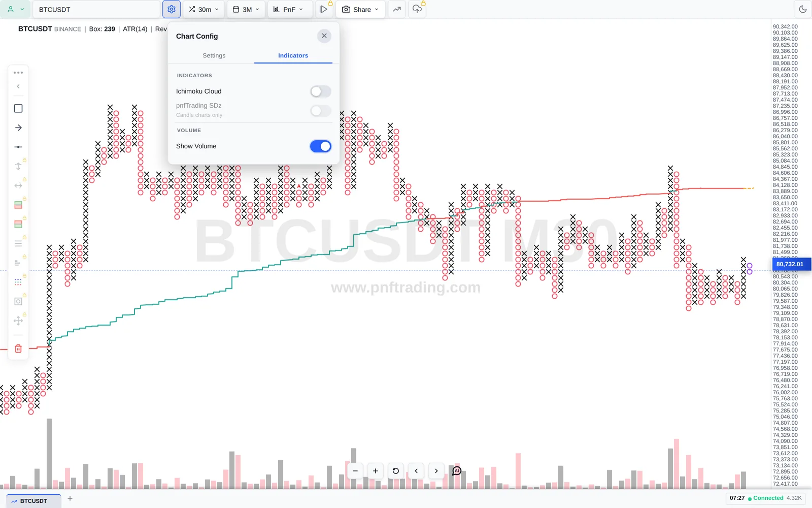Select the locked volume profile tool
812x508 pixels.
point(18,263)
